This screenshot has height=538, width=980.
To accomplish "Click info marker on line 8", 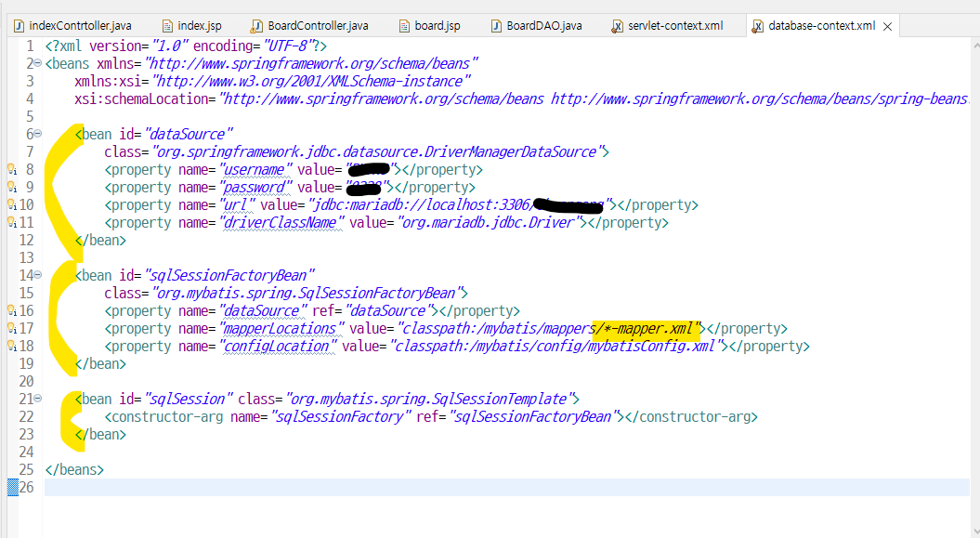I will [12, 169].
